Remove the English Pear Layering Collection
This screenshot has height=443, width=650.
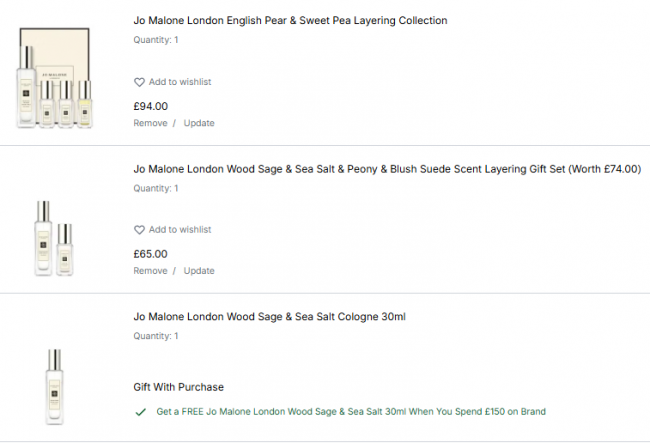pos(151,123)
